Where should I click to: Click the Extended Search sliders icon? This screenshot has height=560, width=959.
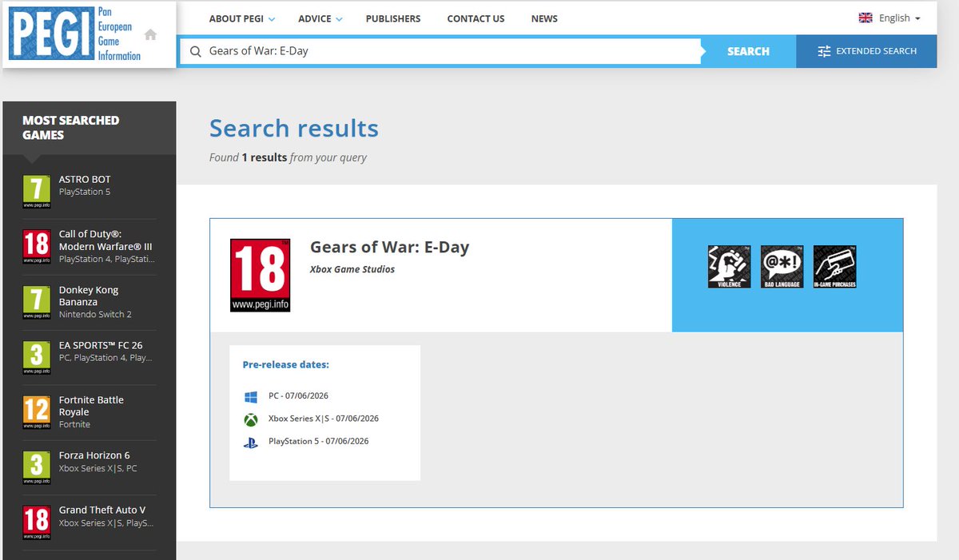[824, 51]
